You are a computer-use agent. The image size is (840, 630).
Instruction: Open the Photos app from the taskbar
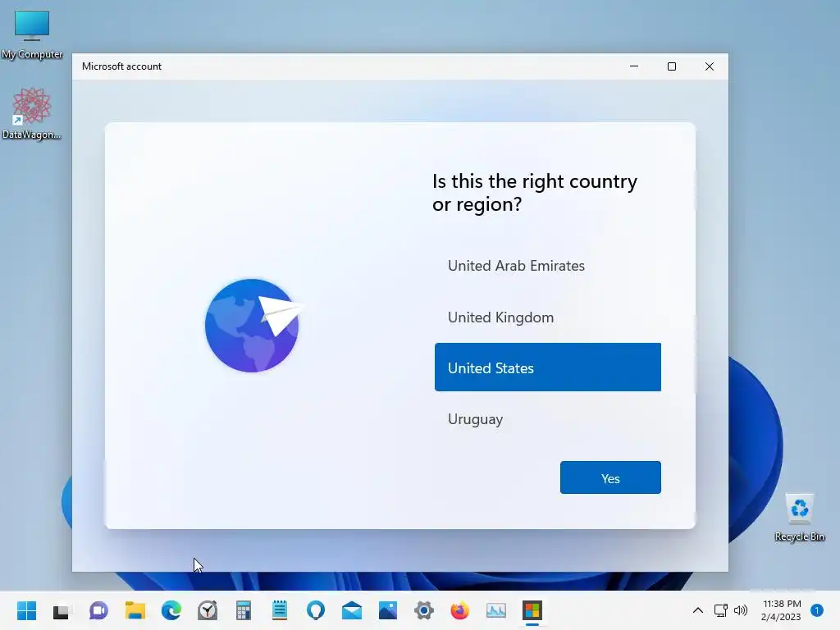[x=388, y=610]
